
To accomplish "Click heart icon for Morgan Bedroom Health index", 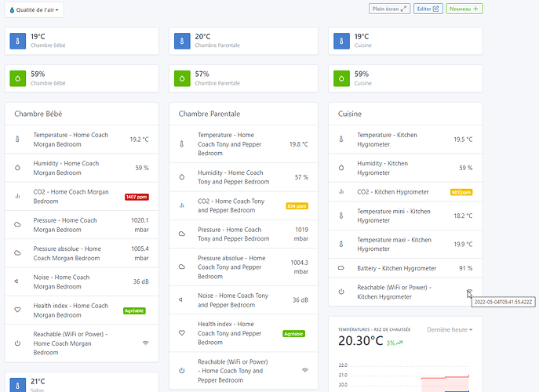I will click(17, 310).
